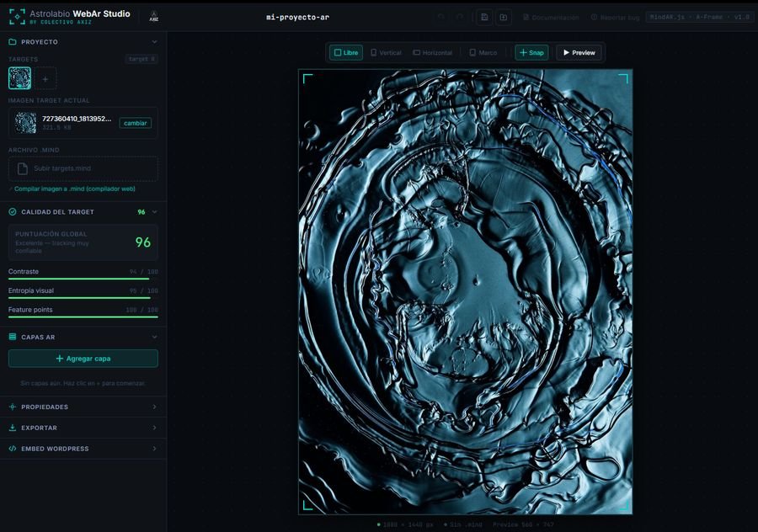The image size is (758, 532).
Task: Switch canvas to Vertical mode
Action: pos(386,53)
